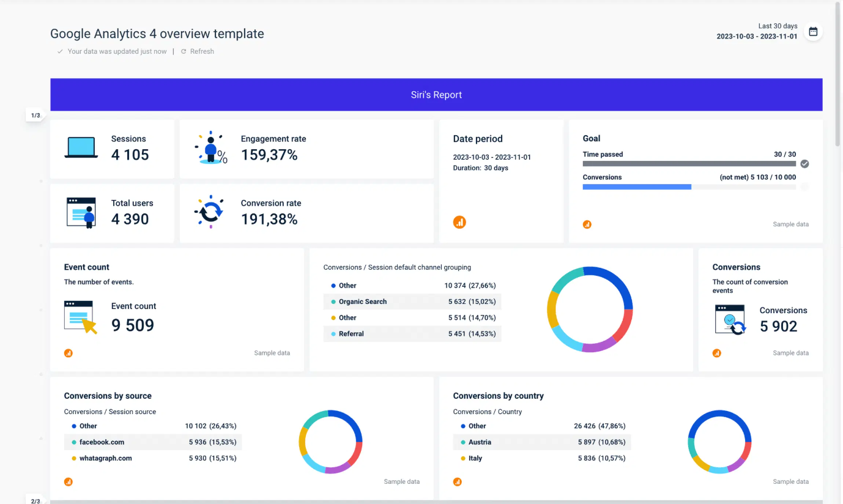Click the Refresh link
The width and height of the screenshot is (843, 504).
[202, 51]
